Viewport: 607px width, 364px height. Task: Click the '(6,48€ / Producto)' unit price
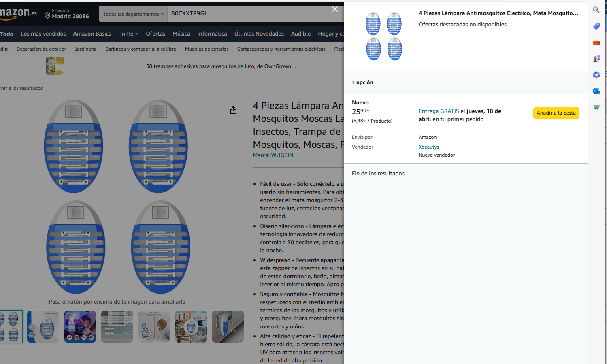coord(372,121)
